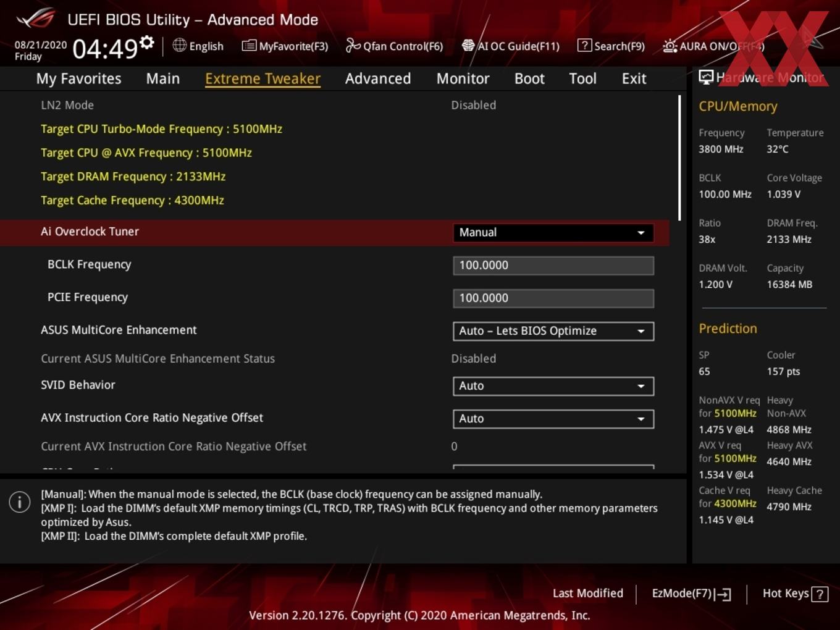Click the 157 pts cooler value
Screen dimensions: 840x630
783,371
